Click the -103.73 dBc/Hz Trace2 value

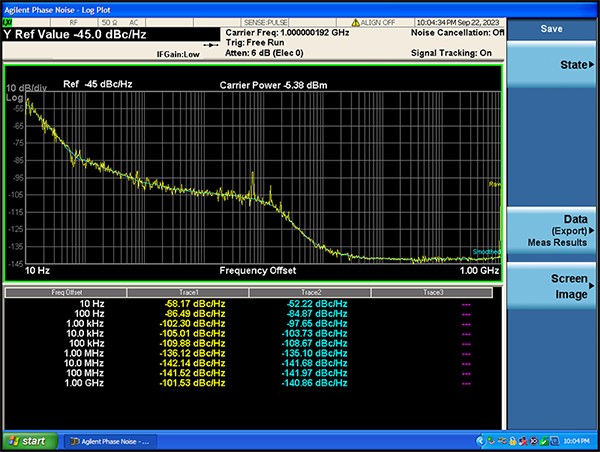click(314, 334)
